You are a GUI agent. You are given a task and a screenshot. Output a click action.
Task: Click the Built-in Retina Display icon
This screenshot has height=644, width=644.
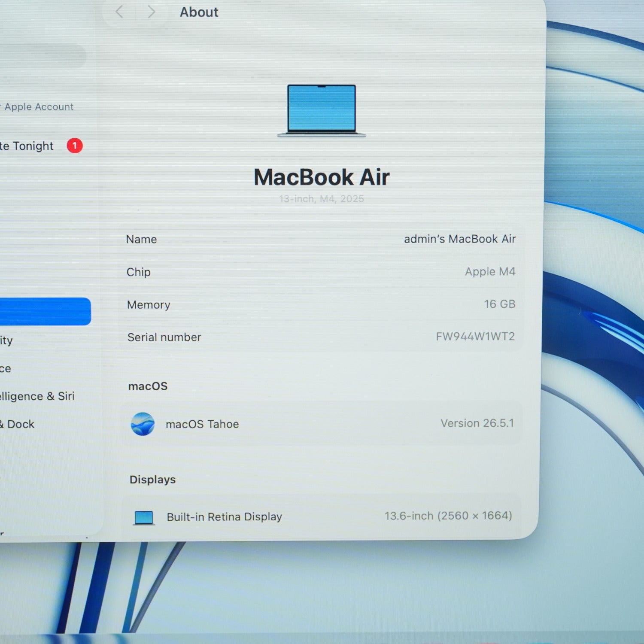tap(144, 518)
